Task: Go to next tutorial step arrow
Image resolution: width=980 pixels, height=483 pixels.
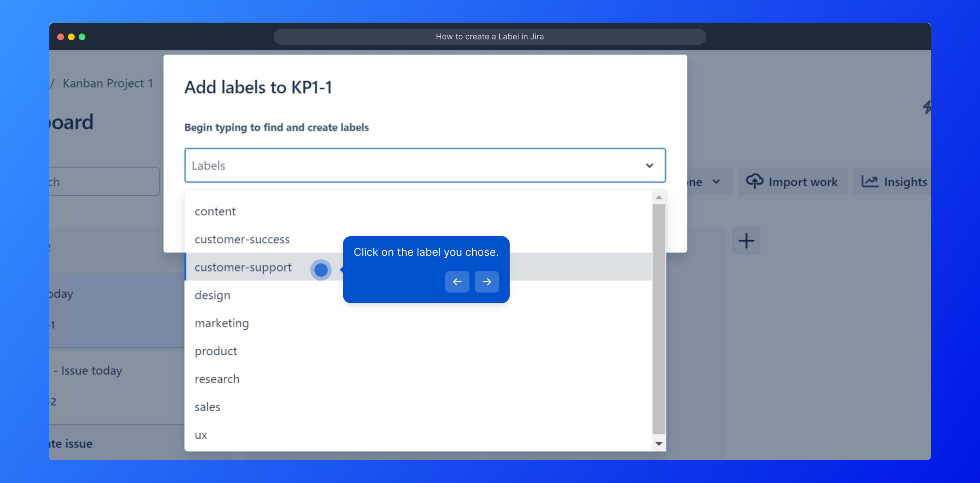Action: click(x=486, y=282)
